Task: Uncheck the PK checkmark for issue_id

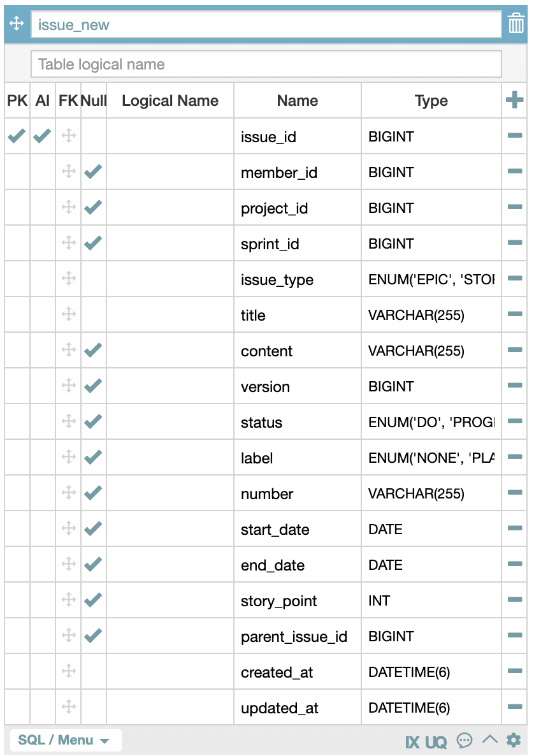Action: coord(17,136)
